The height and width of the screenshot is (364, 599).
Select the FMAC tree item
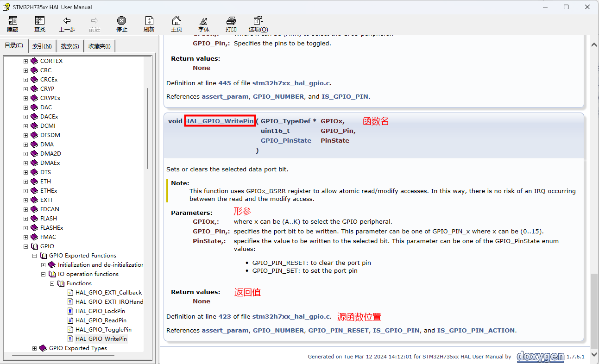pos(48,237)
